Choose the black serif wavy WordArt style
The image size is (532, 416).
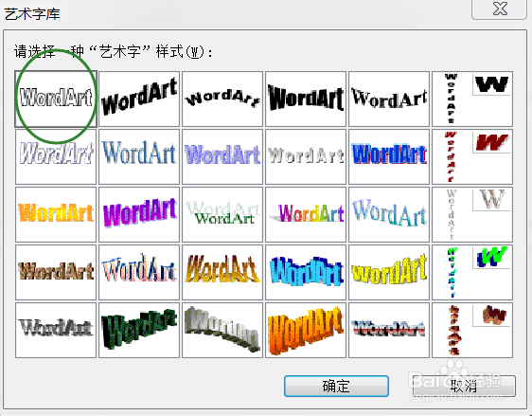click(389, 99)
